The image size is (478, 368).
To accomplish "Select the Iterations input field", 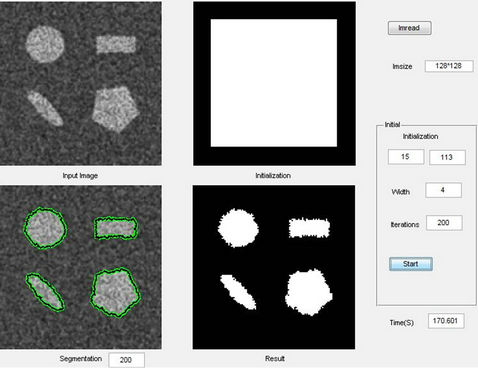I will (x=444, y=223).
